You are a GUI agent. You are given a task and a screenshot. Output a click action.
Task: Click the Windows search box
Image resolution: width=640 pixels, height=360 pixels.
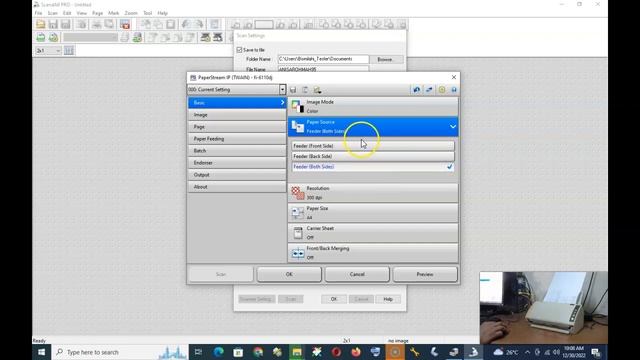120,352
